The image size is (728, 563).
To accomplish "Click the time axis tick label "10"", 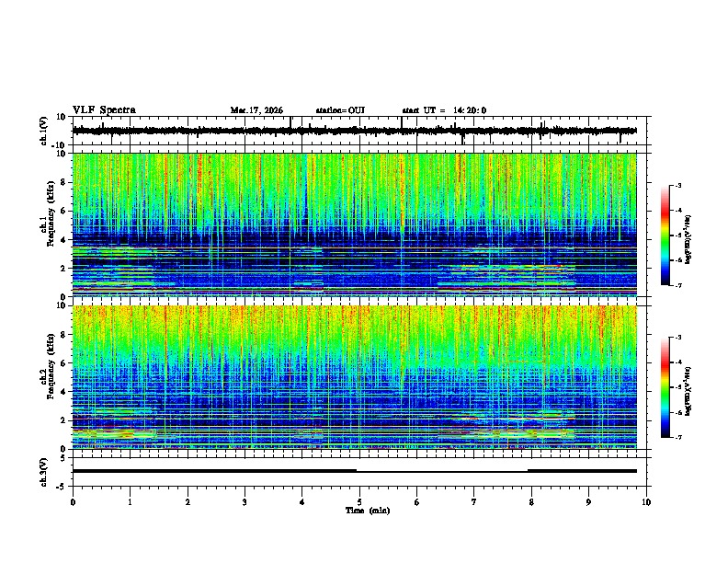I will tap(646, 502).
